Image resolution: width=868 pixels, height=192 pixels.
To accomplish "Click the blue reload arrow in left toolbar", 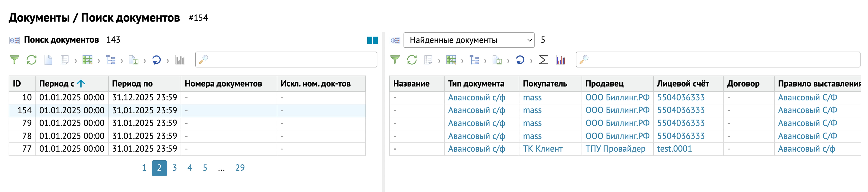I will 156,60.
